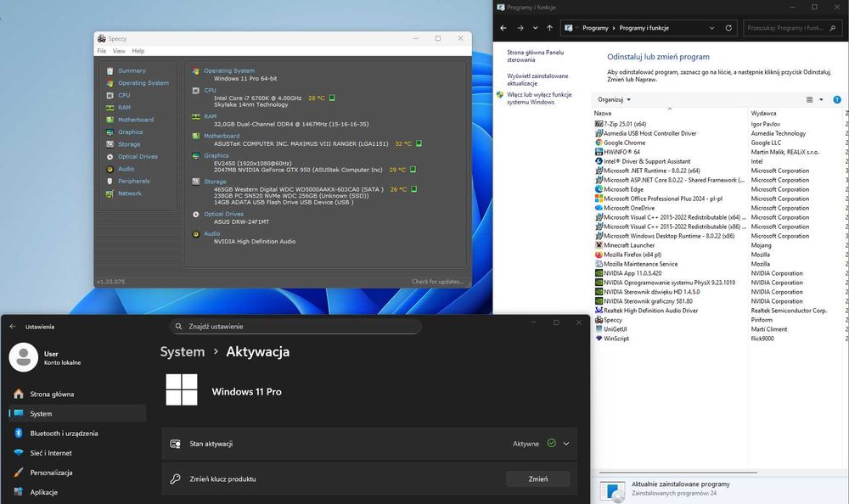Open the Organizuj dropdown
Viewport: 849px width, 504px height.
pos(614,99)
